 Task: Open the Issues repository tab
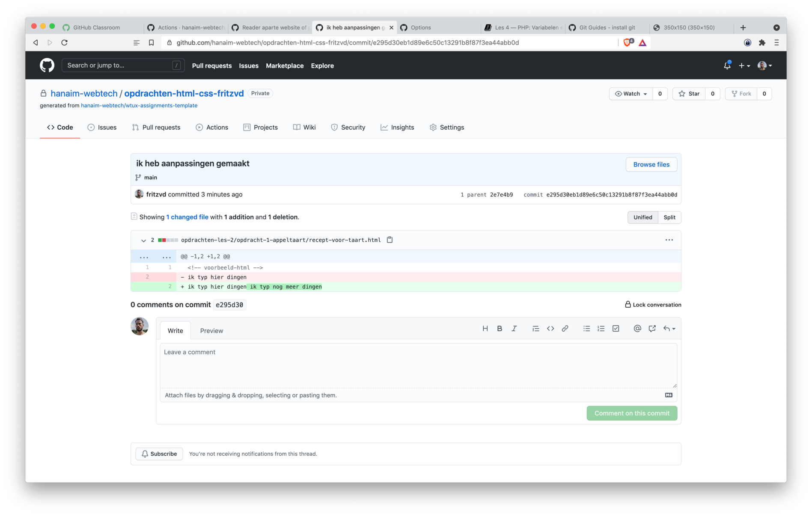(102, 128)
